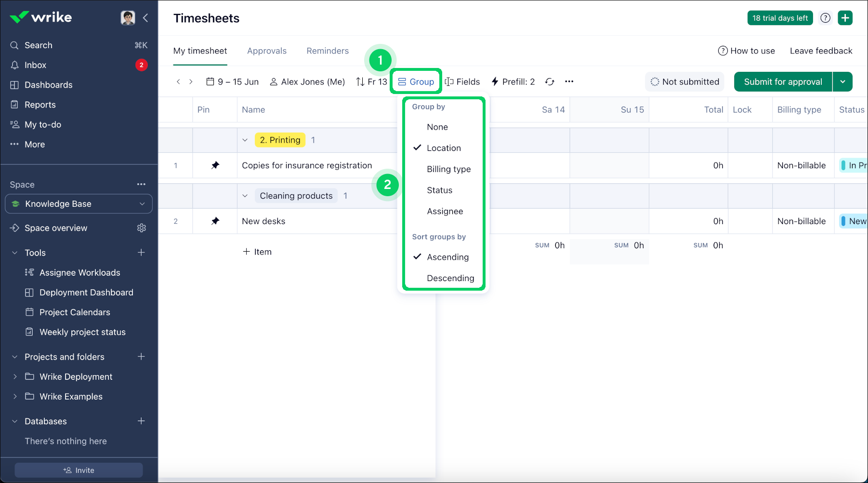Open the Dashboards section
Screen dimensions: 868x483
click(x=48, y=85)
